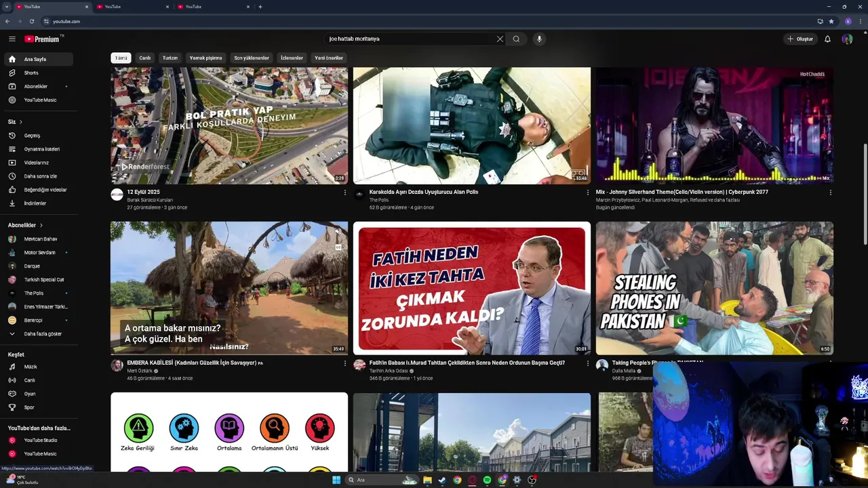
Task: Select the Tümü filter chip
Action: pyautogui.click(x=121, y=58)
